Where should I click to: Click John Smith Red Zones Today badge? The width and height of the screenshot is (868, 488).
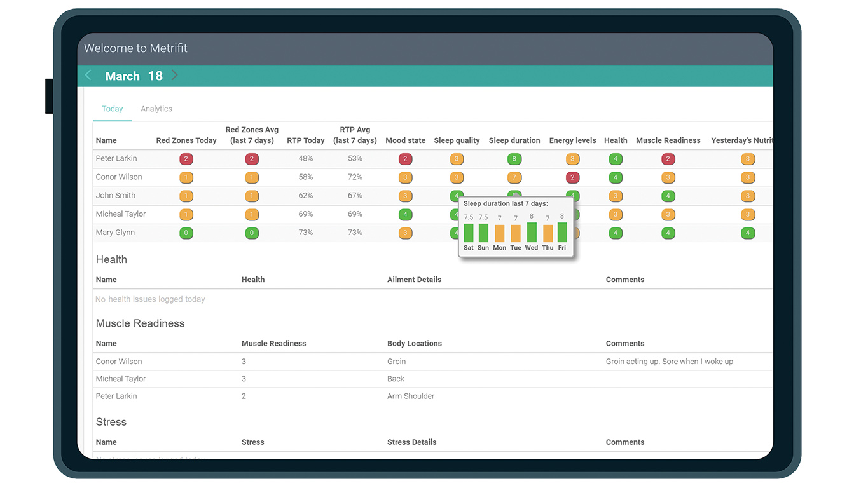(186, 196)
